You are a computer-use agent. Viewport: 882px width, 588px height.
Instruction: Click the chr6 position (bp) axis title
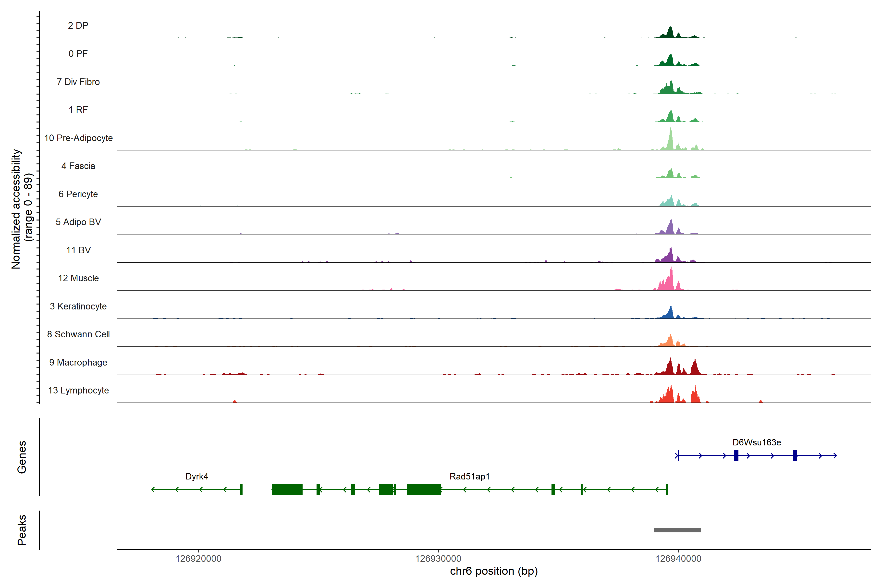click(494, 571)
